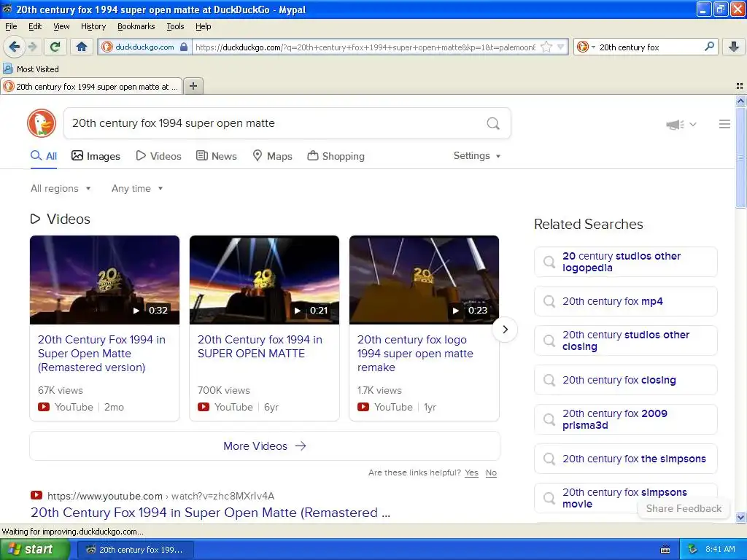Play the 0:32 remastered version video thumbnail
Image resolution: width=747 pixels, height=560 pixels.
coord(105,280)
